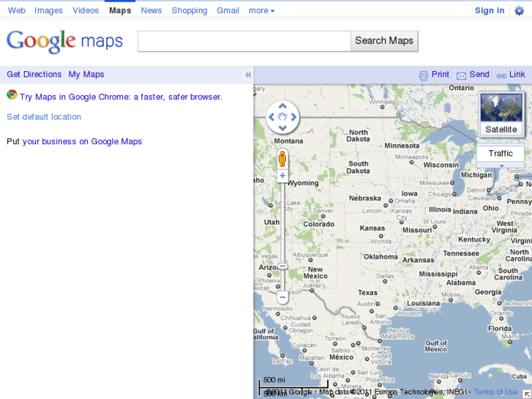Switch to Satellite view thumbnail

501,114
